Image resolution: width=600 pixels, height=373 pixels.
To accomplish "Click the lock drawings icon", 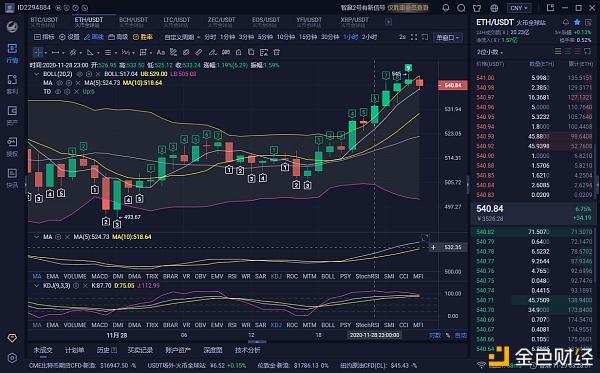I will pyautogui.click(x=238, y=52).
